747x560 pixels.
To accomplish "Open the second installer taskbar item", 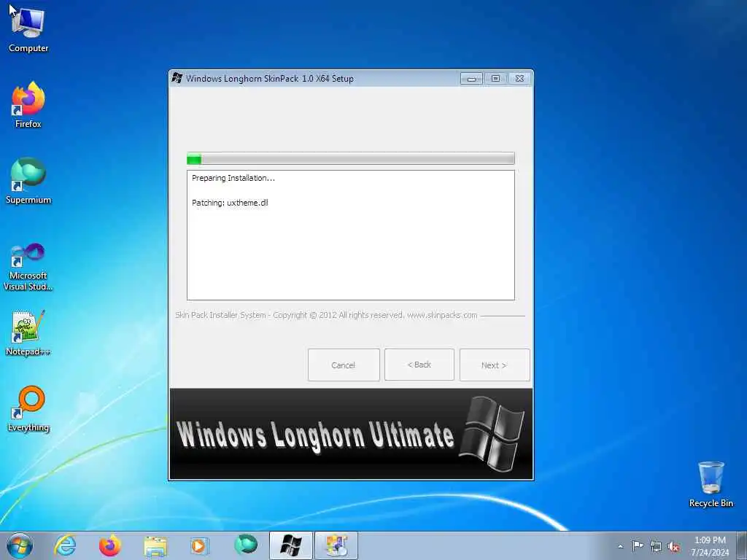I will (336, 545).
